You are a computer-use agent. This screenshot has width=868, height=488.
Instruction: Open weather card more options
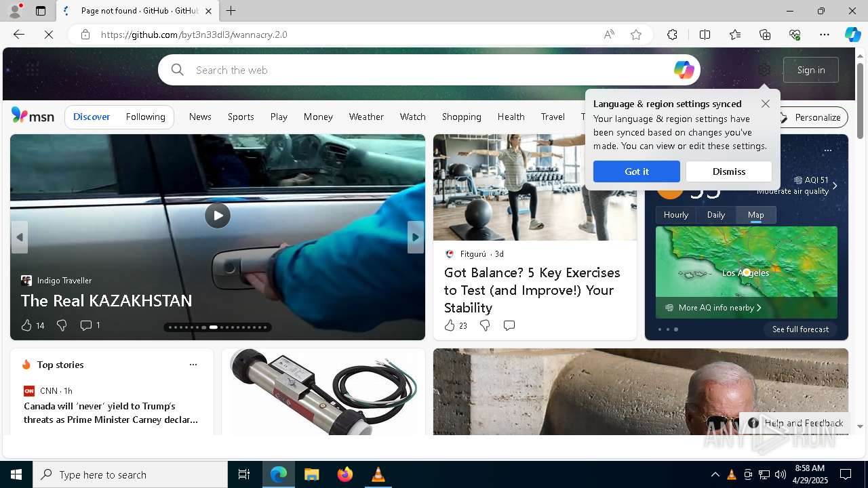pos(827,150)
